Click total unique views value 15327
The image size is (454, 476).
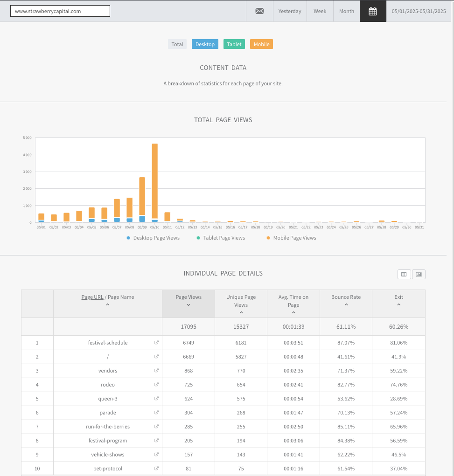coord(241,327)
